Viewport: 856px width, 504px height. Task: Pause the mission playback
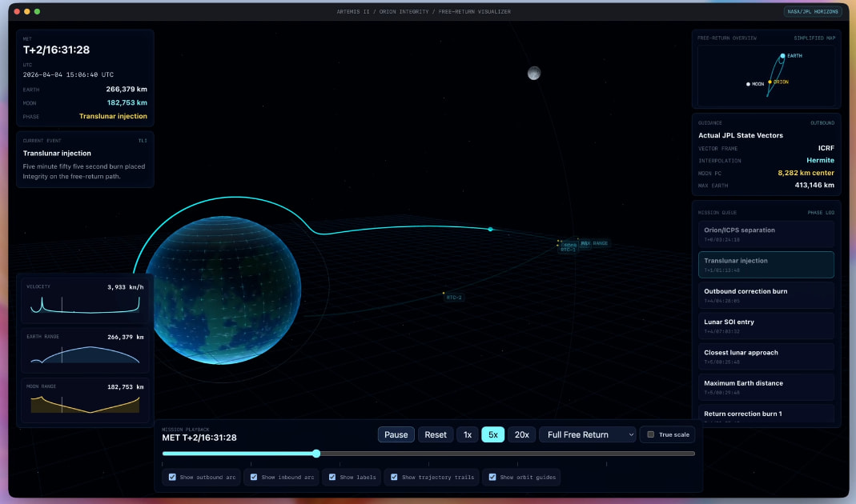396,434
